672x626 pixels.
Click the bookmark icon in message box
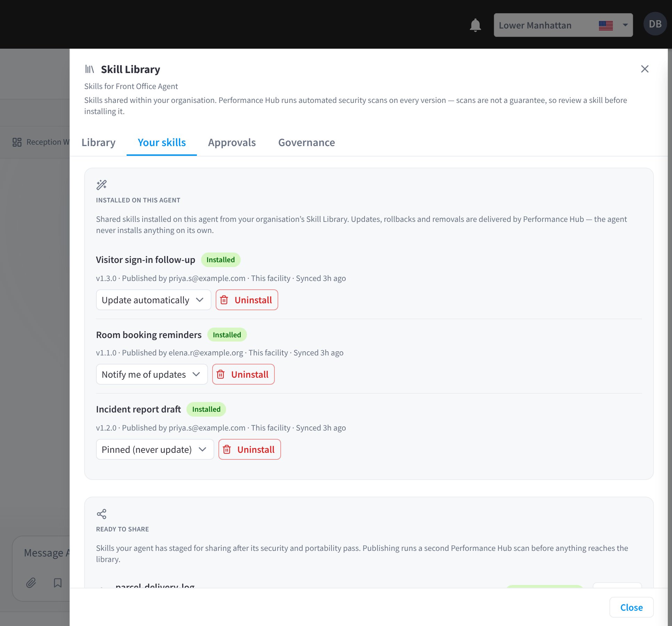58,583
